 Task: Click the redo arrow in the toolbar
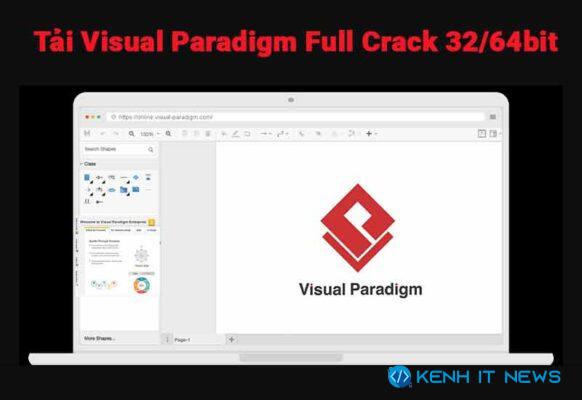coord(116,133)
